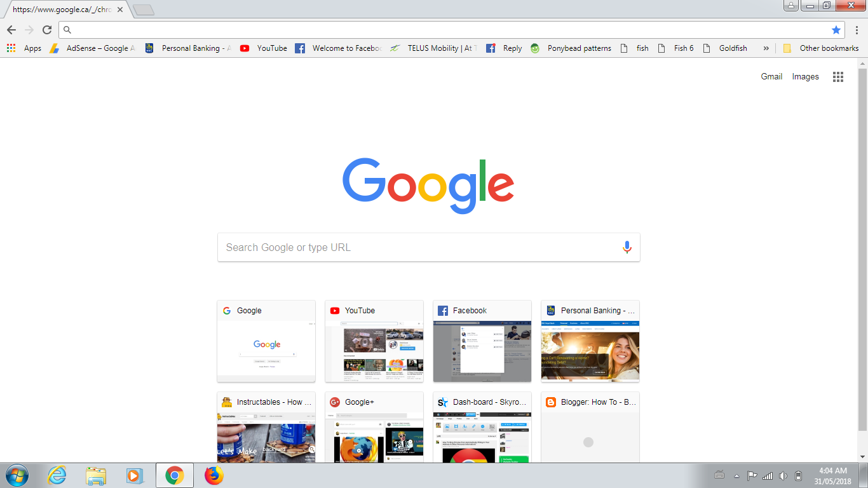Click the Chrome taskbar icon
868x488 pixels.
click(175, 475)
